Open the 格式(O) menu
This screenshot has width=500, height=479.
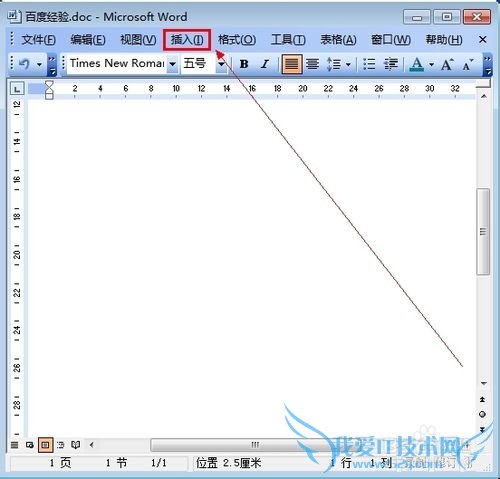click(237, 40)
